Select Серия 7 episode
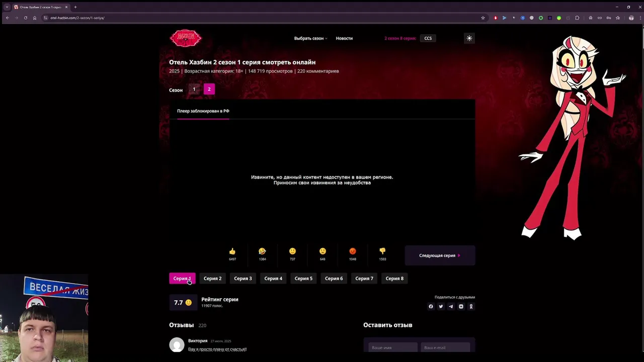Image resolution: width=644 pixels, height=362 pixels. [x=364, y=279]
